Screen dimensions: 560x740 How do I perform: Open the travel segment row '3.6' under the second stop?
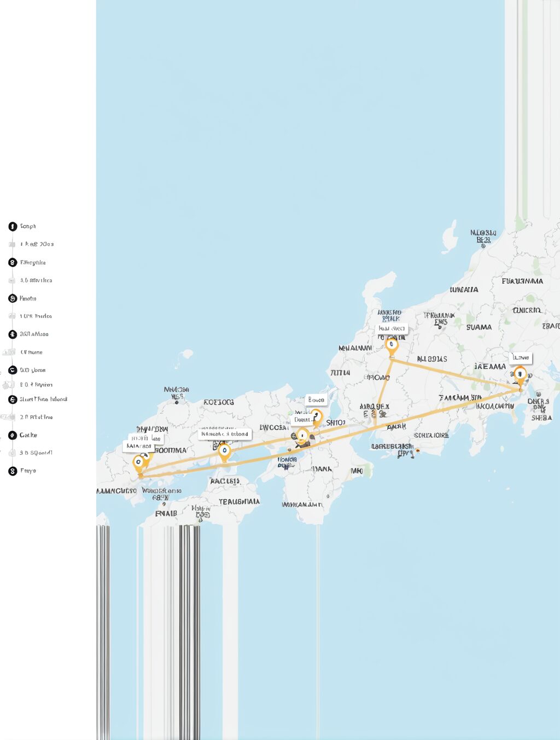click(32, 280)
